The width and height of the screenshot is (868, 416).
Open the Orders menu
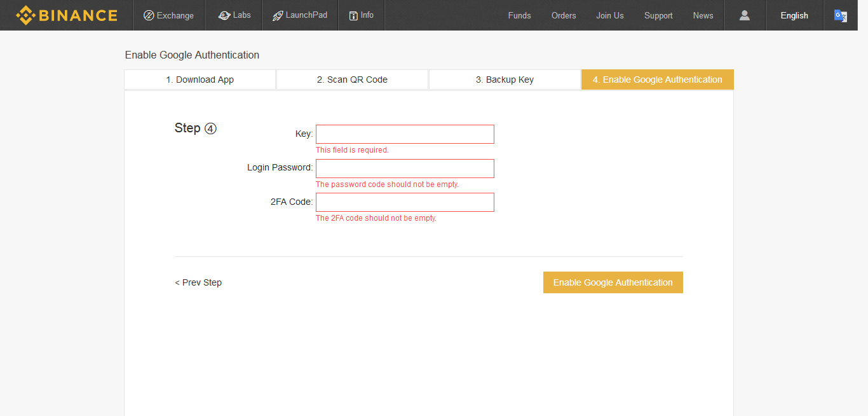(x=564, y=15)
